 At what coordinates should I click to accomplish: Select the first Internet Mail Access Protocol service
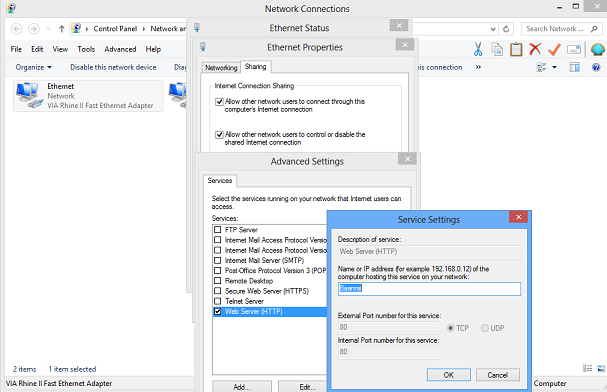(x=270, y=240)
